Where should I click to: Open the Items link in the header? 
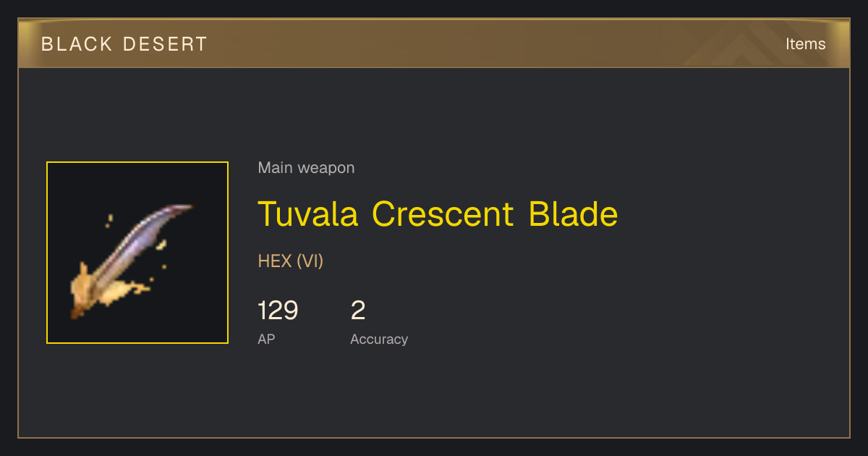(805, 43)
